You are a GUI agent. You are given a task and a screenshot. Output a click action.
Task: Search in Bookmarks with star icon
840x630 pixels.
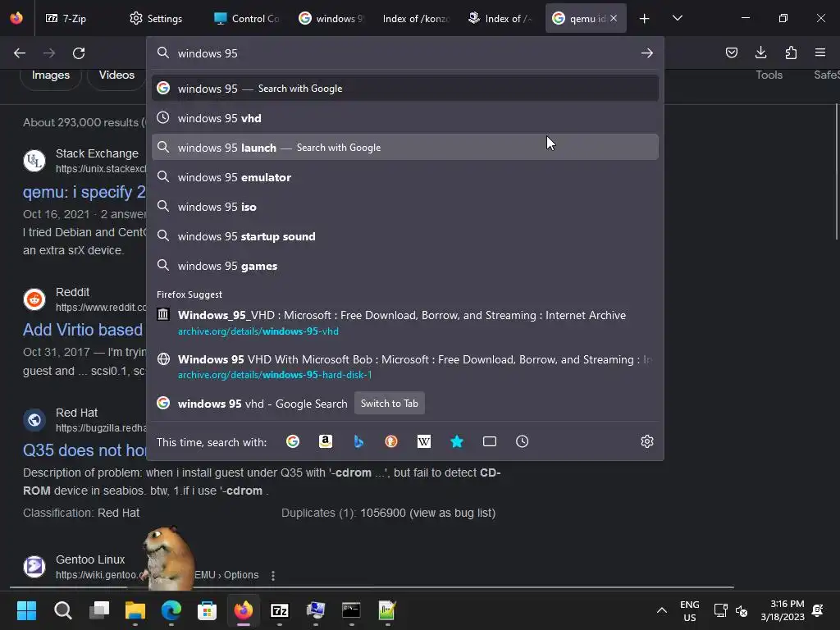(x=456, y=441)
